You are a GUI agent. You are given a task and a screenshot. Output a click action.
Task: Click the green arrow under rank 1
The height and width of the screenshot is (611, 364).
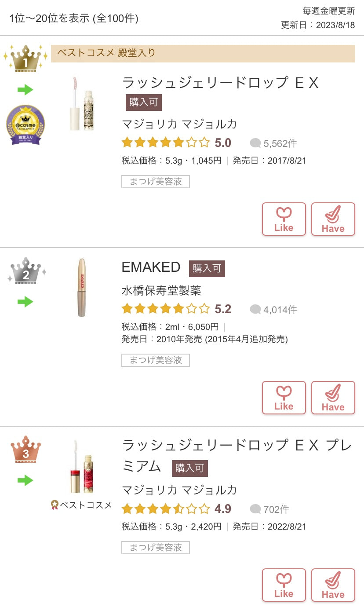click(25, 90)
